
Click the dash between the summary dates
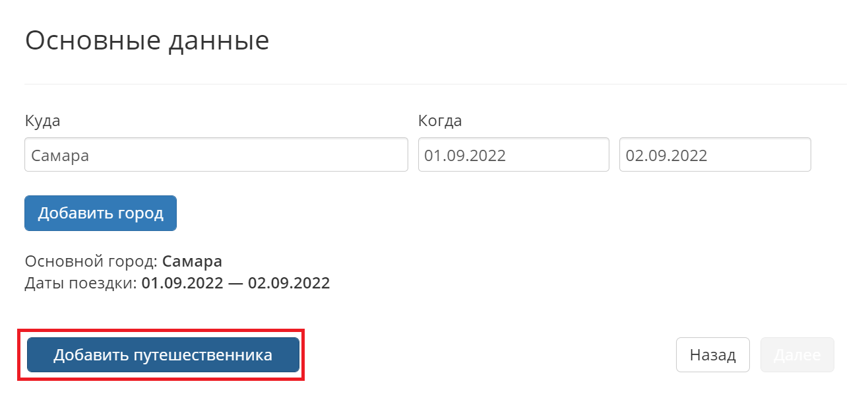point(235,283)
